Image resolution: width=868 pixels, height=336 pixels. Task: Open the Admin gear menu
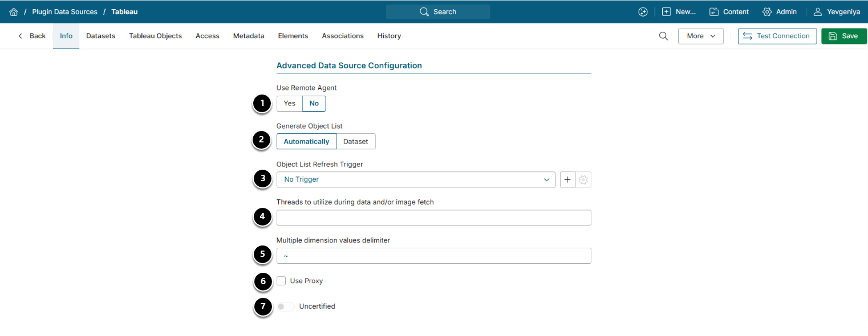click(780, 12)
